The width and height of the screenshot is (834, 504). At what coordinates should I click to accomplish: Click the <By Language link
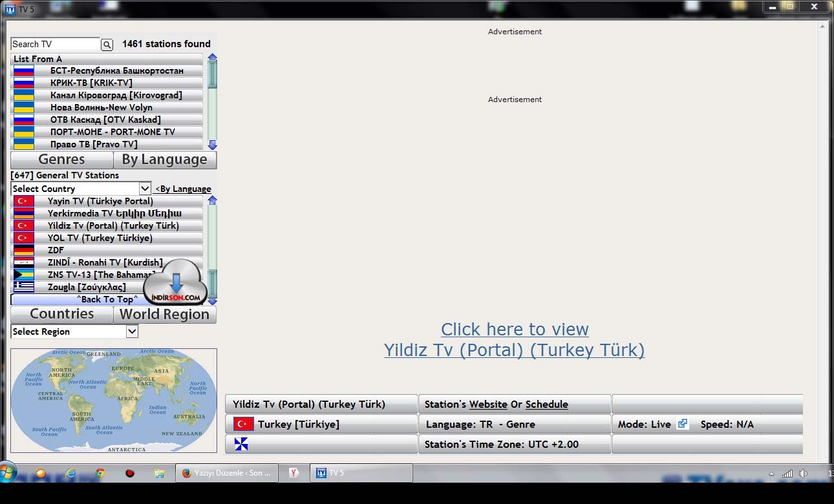pos(183,189)
